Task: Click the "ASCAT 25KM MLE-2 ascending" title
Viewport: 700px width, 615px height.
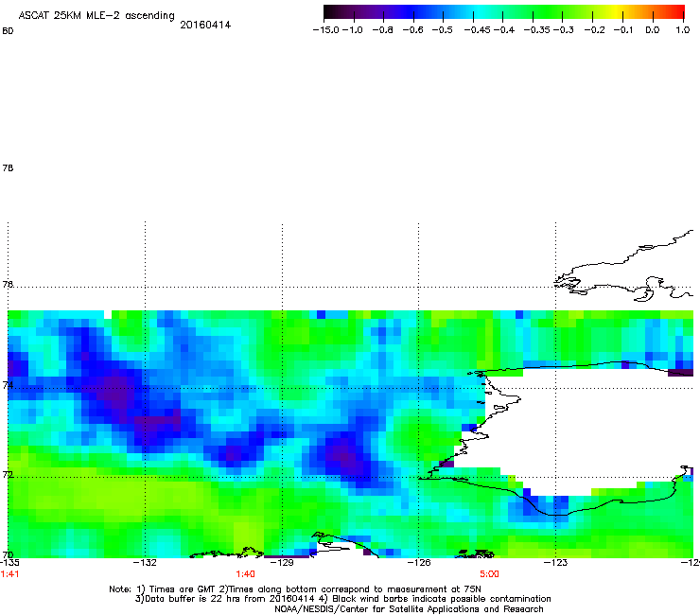Action: 96,16
